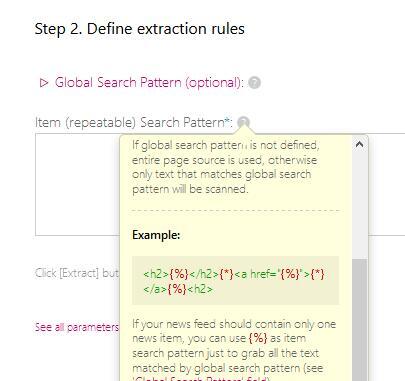Click red {%} placeholder in news feed paragraph
This screenshot has width=405, height=381.
click(x=258, y=338)
